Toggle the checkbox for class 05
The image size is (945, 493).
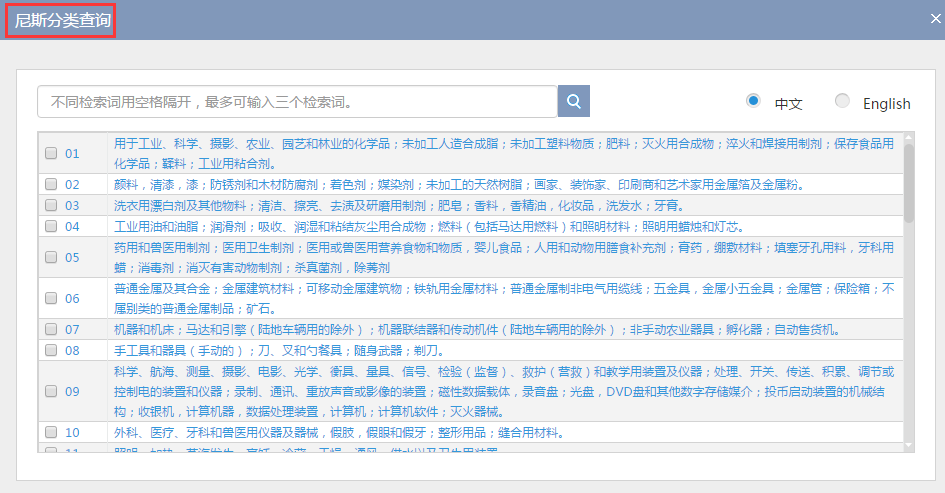(51, 257)
